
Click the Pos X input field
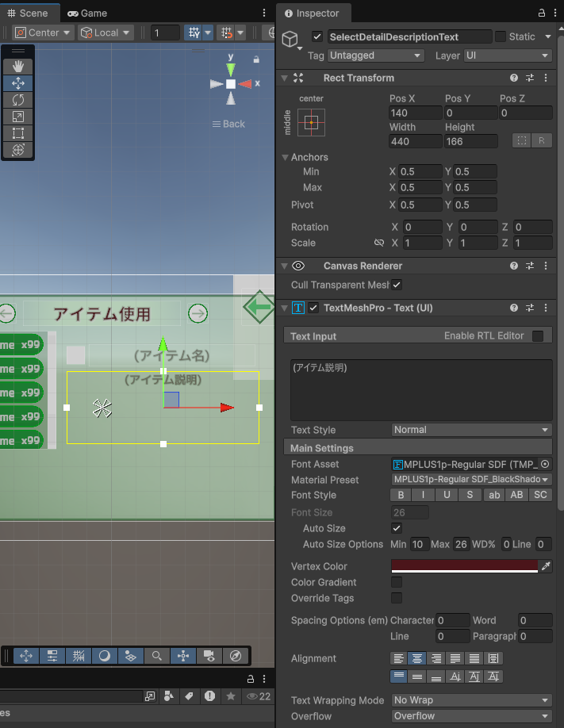tap(415, 113)
